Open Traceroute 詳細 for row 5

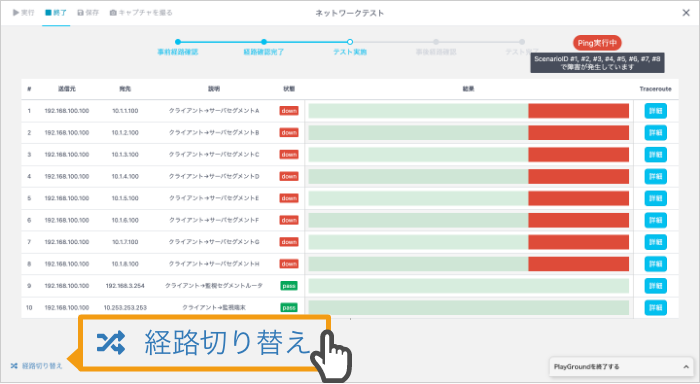655,198
